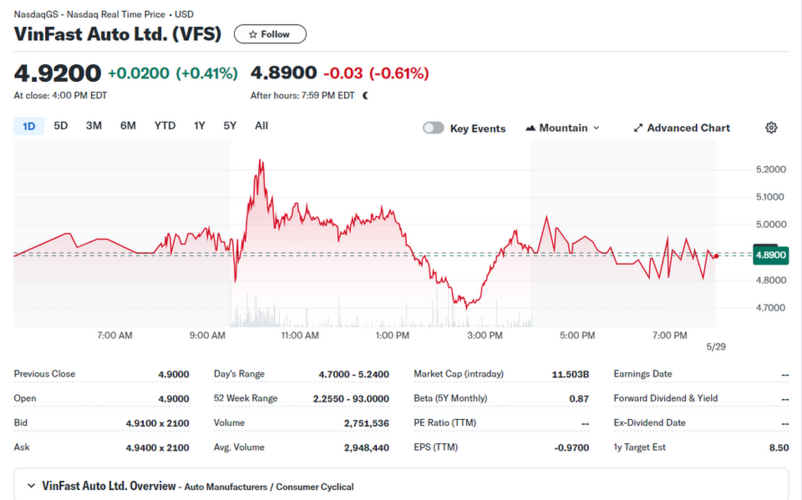
Task: Toggle the Key Events switch
Action: 433,128
